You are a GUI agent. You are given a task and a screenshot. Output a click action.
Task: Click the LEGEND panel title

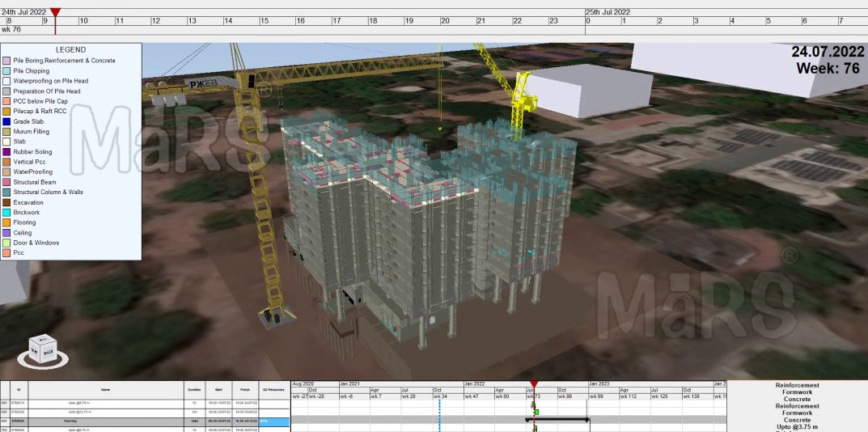coord(71,50)
